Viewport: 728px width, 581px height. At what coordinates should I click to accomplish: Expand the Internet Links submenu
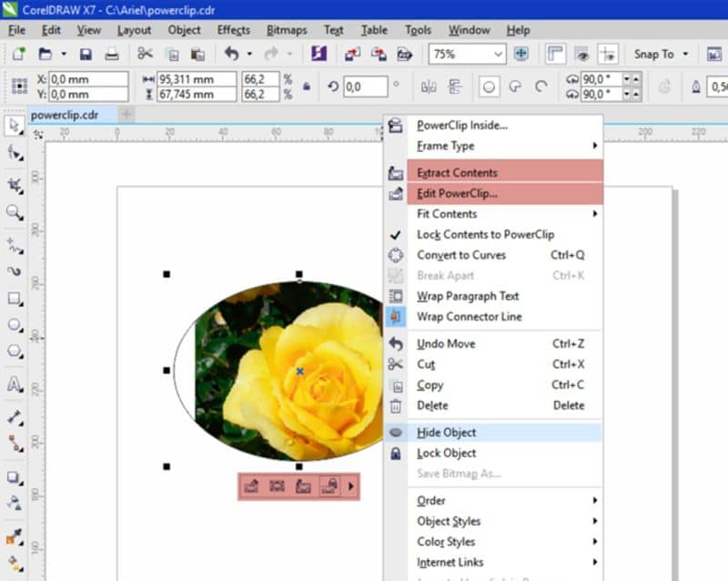(505, 562)
